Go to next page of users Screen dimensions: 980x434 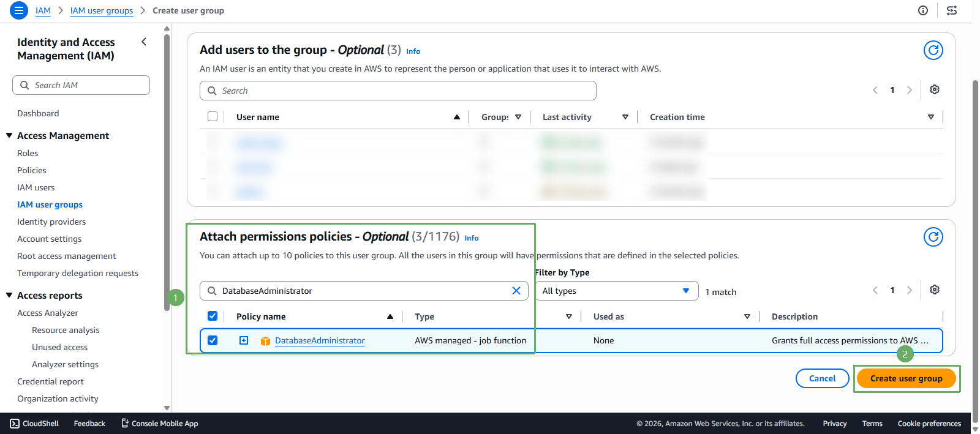[x=910, y=90]
